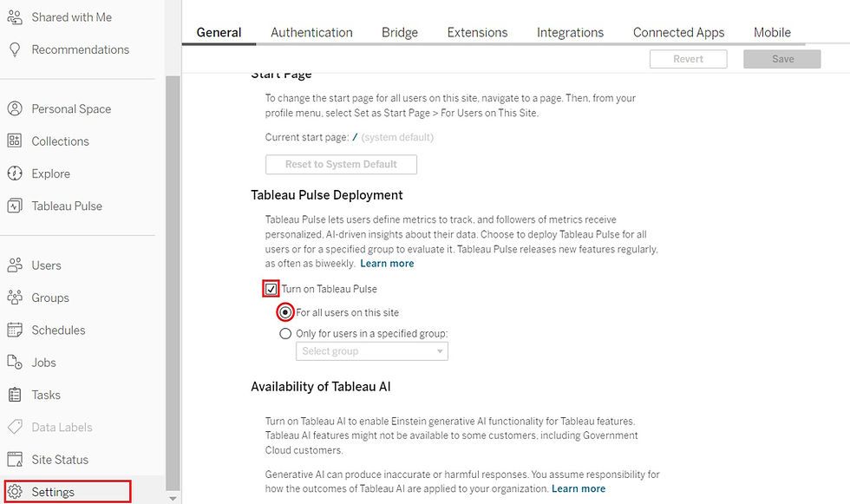
Task: Click the (system default) text
Action: pyautogui.click(x=397, y=137)
